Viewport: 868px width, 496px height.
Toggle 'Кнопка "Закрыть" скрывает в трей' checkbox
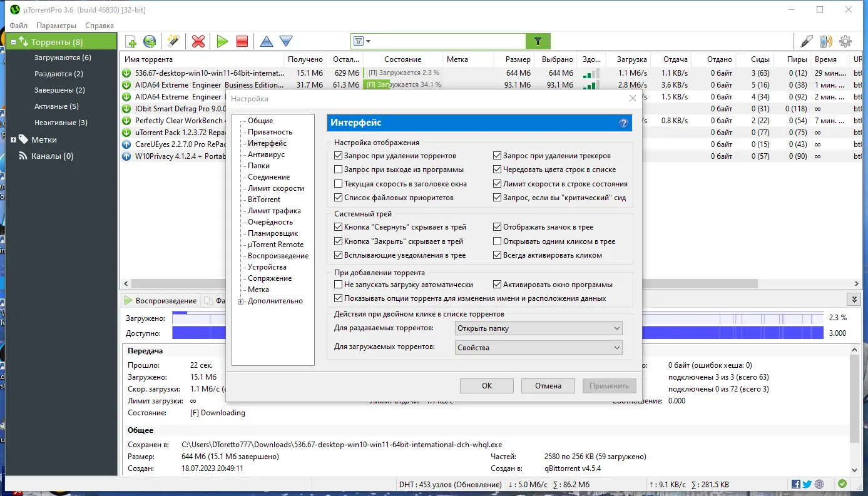(339, 241)
